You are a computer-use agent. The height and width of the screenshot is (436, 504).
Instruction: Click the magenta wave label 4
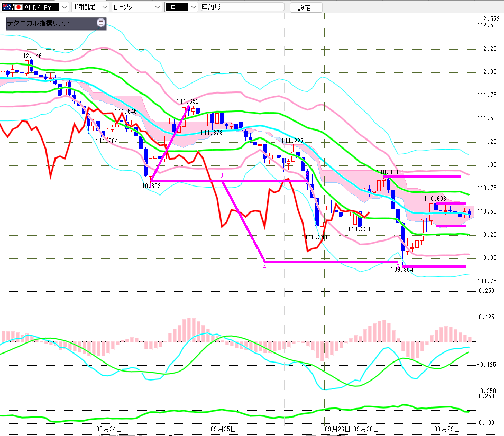point(264,267)
